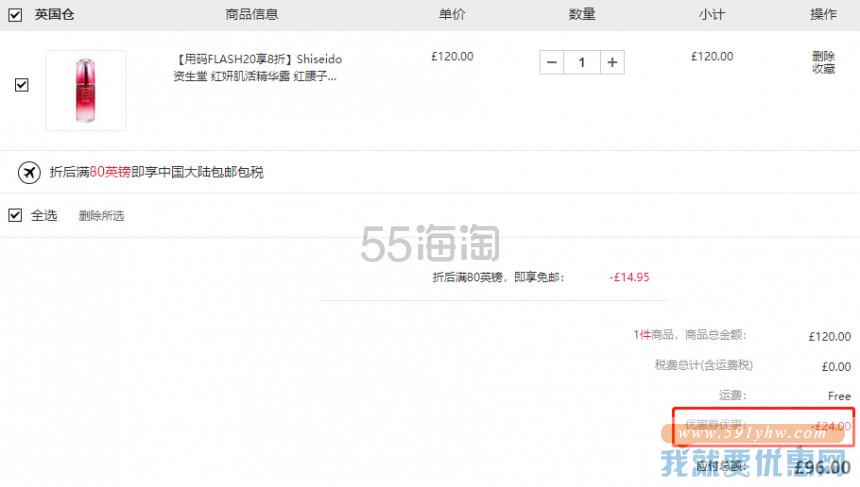This screenshot has height=487, width=860.
Task: Click the 小计 column header
Action: point(712,14)
